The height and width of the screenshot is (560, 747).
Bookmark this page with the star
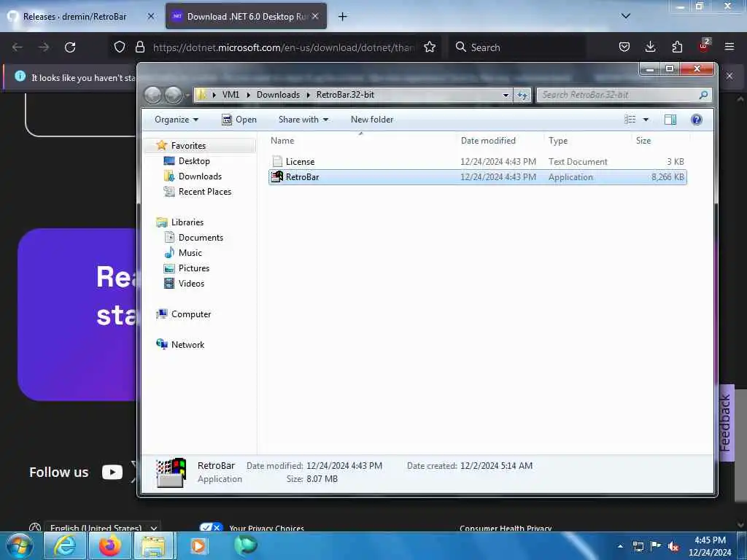point(430,47)
